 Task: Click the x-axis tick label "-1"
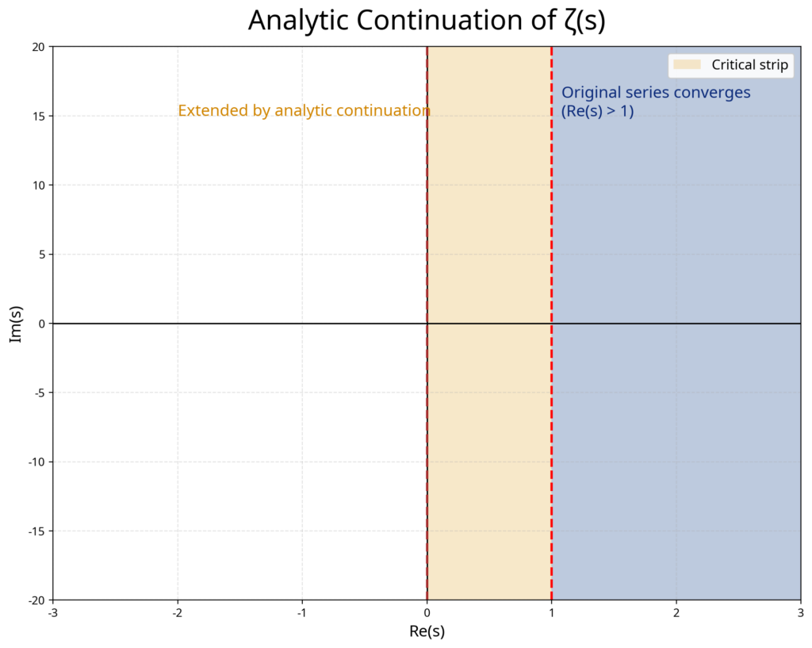[x=302, y=613]
